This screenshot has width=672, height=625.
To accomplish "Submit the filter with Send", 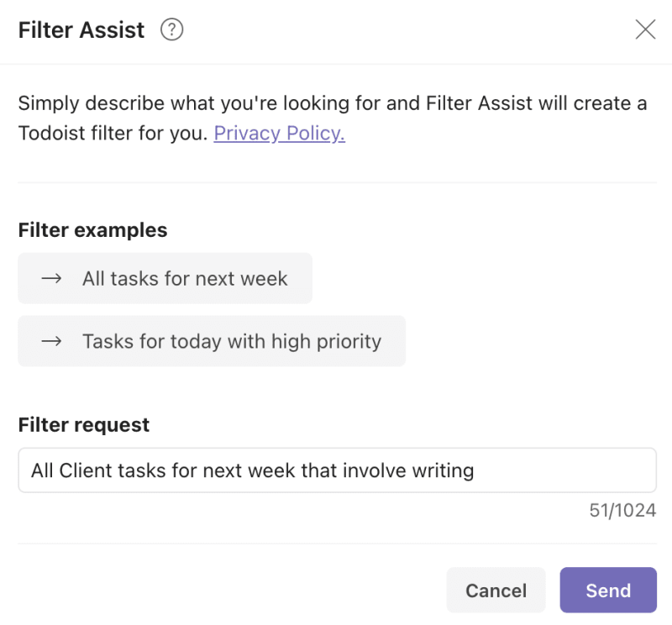I will pyautogui.click(x=607, y=590).
